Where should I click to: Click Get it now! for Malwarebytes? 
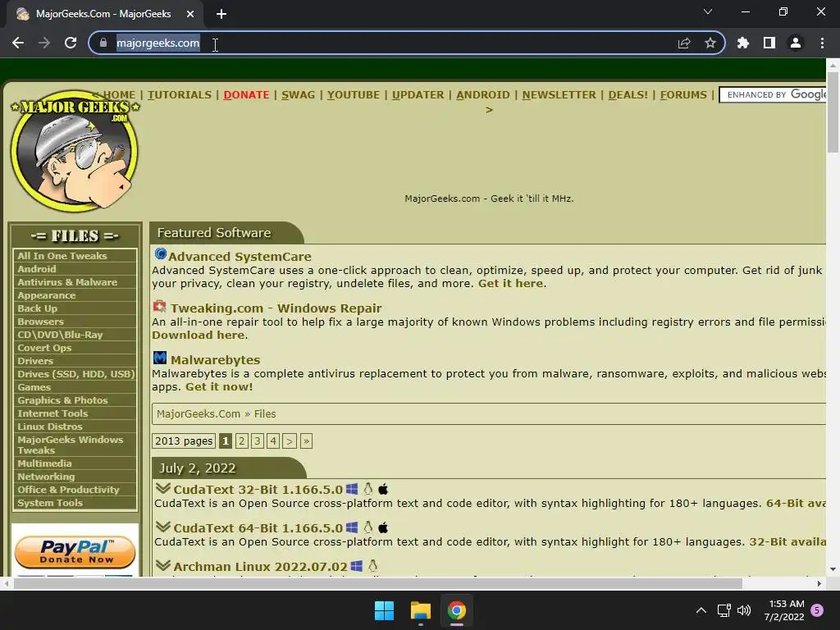[x=218, y=387]
